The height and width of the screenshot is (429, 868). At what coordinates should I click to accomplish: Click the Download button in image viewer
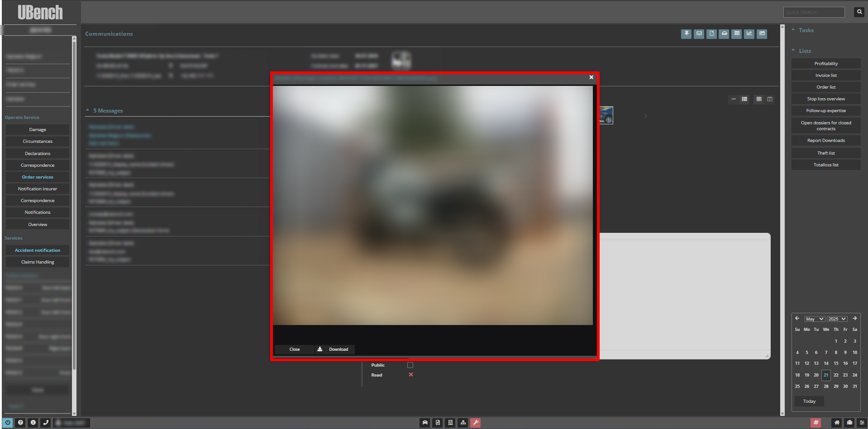pos(334,349)
